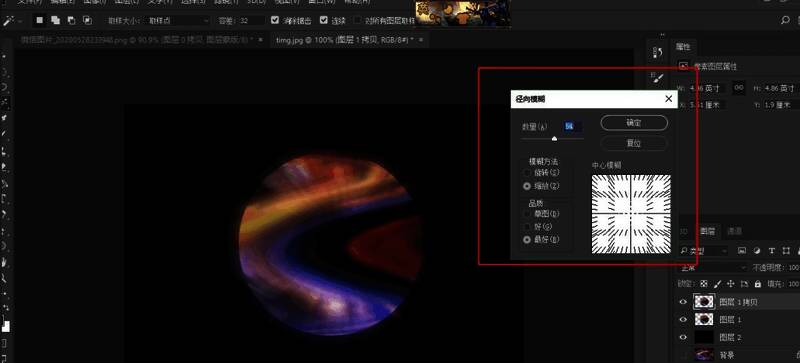This screenshot has width=800, height=363.
Task: Select the 背景 background layer name
Action: pos(727,354)
